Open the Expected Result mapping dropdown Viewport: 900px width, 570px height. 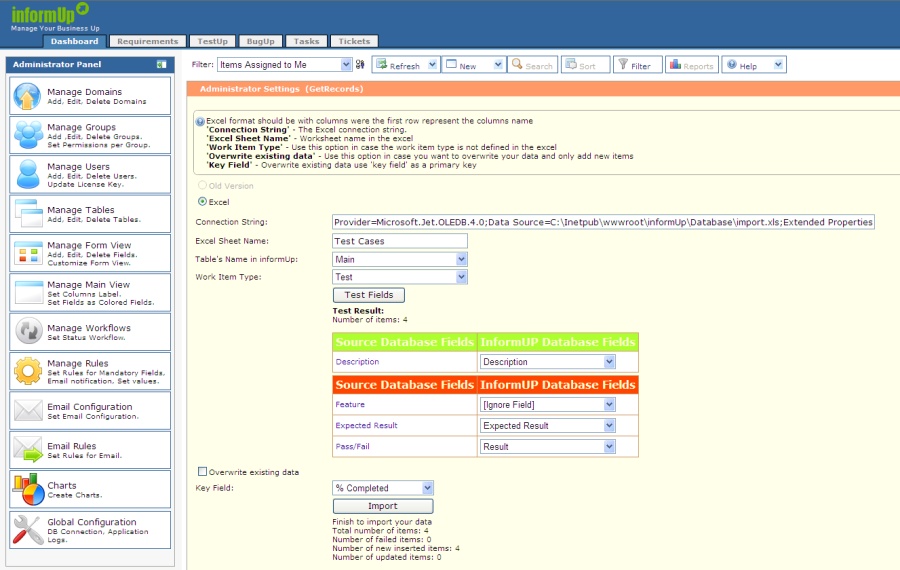[548, 425]
